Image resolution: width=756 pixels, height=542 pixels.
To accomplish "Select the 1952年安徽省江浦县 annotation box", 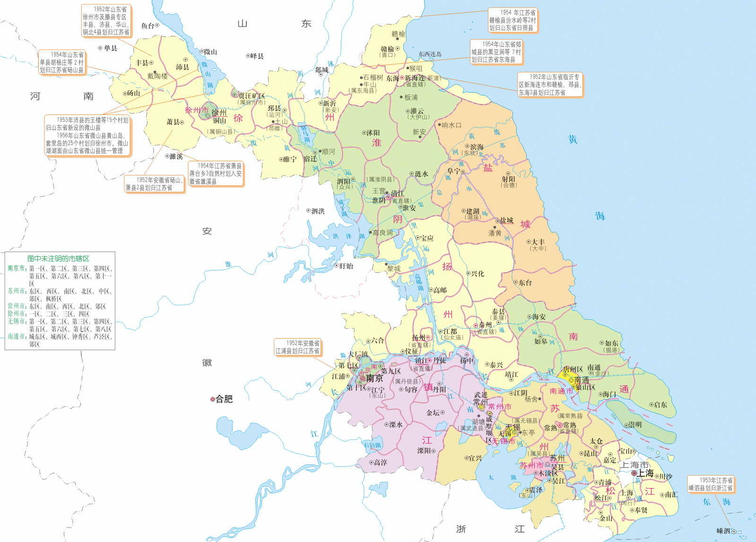I will 297,347.
